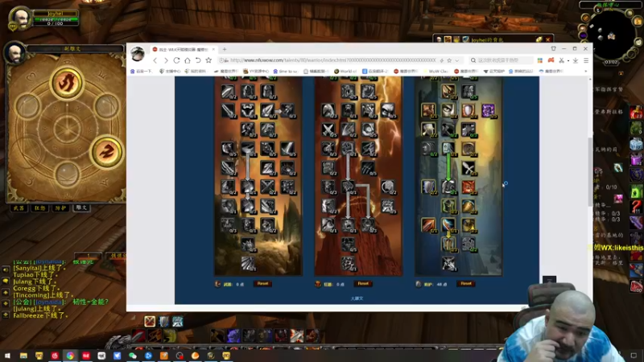Click the minimap in the game
The height and width of the screenshot is (362, 644).
(x=611, y=38)
